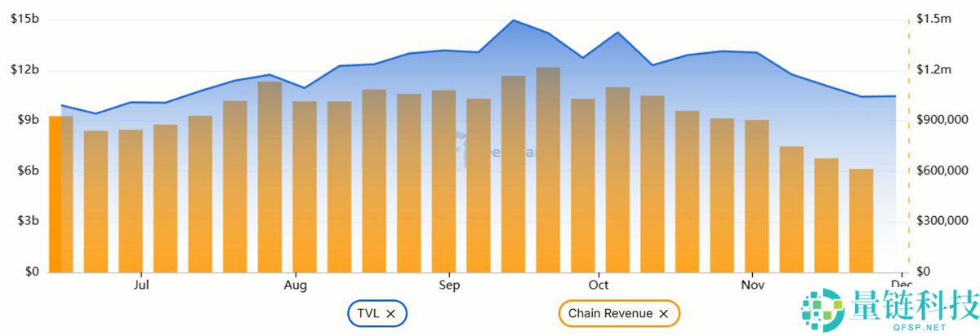Viewport: 980px width, 336px height.
Task: Toggle the TVL legend pill
Action: 369,313
